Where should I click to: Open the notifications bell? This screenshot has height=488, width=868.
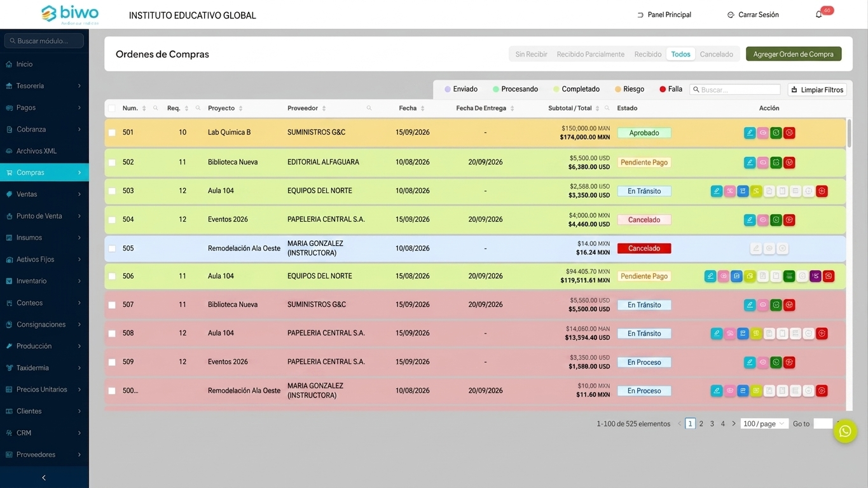[x=819, y=15]
